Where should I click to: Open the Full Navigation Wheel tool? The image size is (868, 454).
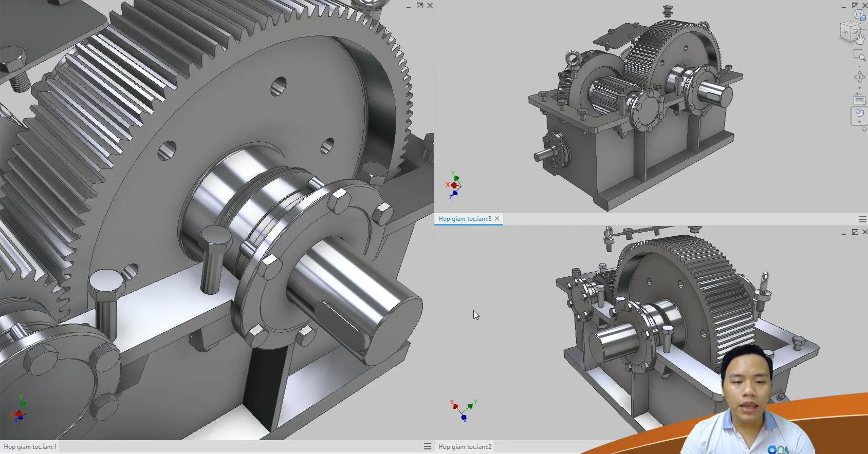point(860,15)
